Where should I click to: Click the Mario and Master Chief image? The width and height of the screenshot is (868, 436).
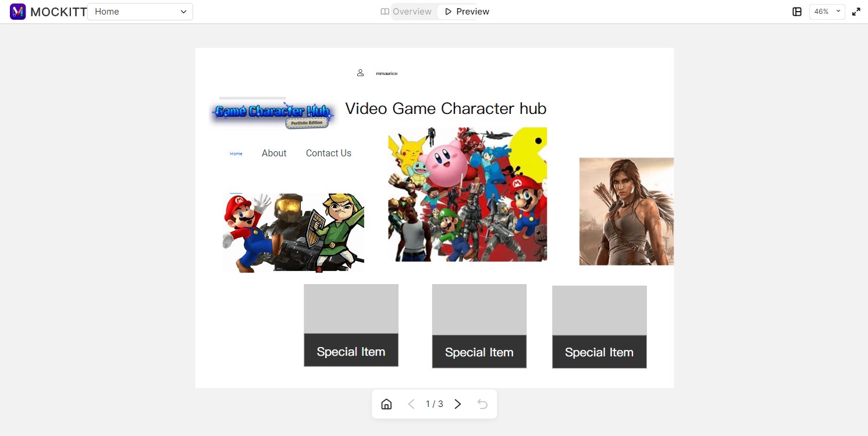(x=293, y=233)
